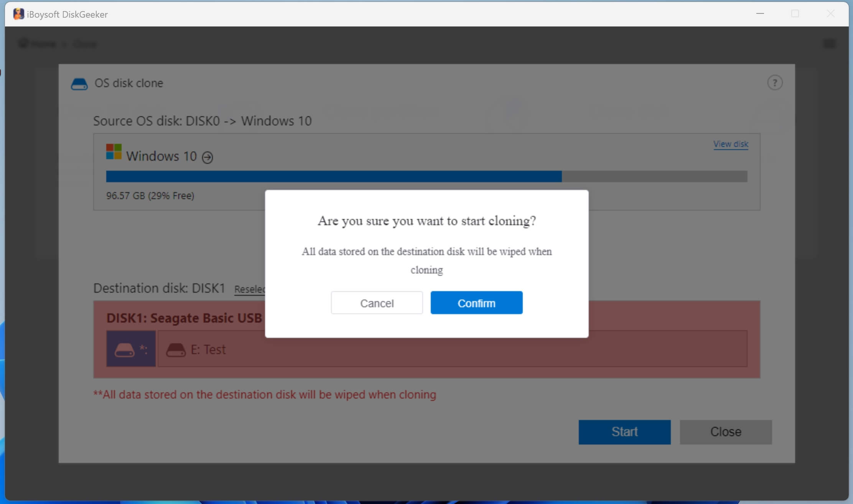Cancel the cloning confirmation dialog
Viewport: 853px width, 504px height.
[x=377, y=303]
